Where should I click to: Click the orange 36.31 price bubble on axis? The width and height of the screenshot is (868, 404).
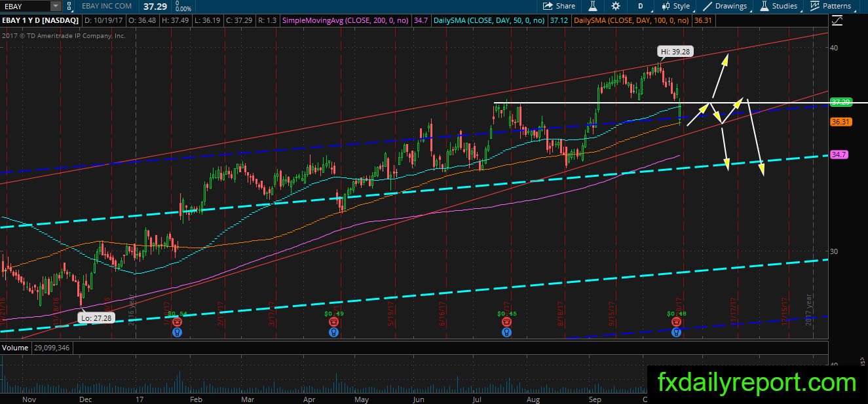[840, 122]
